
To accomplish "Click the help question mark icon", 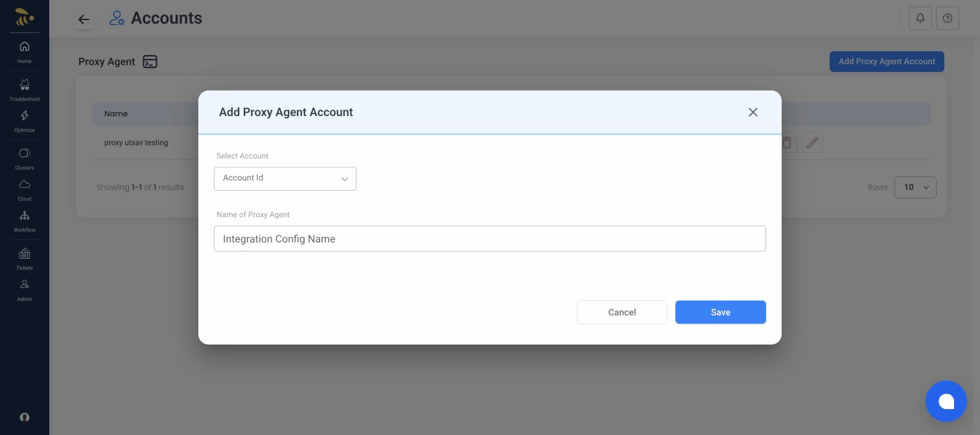I will (948, 18).
